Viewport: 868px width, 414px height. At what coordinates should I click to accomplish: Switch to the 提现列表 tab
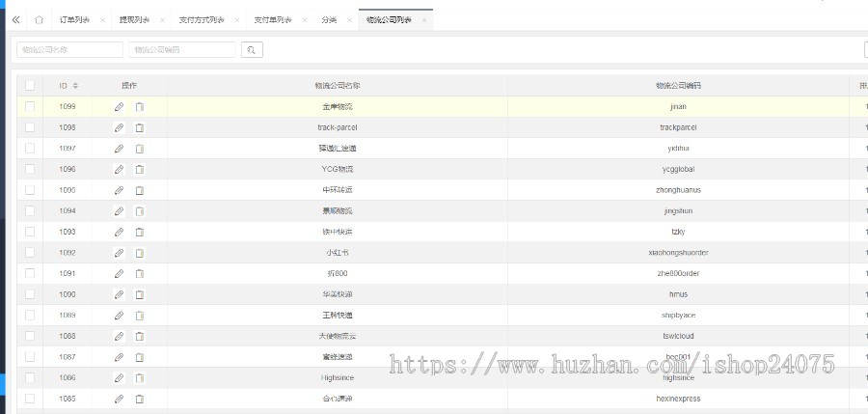[134, 20]
